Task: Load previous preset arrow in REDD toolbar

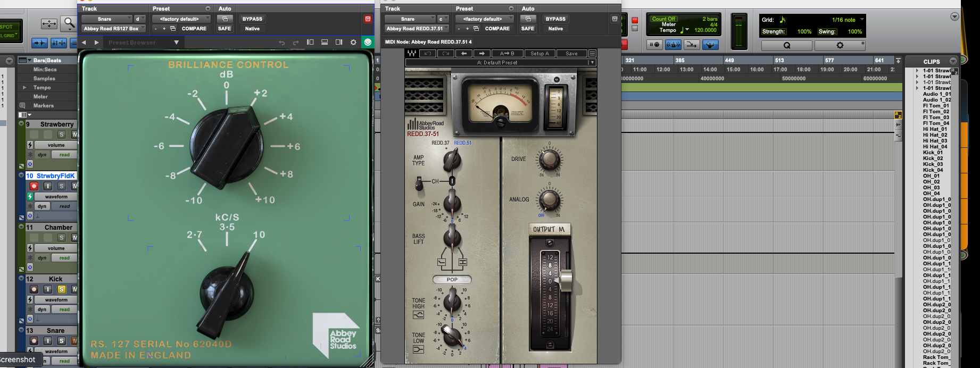Action: 464,54
